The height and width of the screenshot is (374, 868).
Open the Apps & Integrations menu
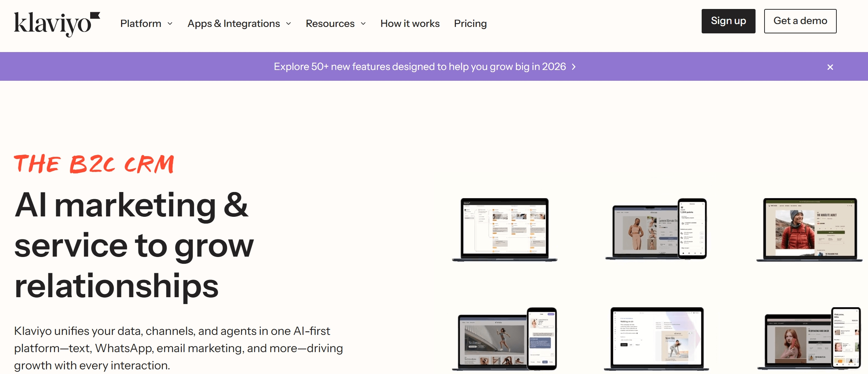pyautogui.click(x=234, y=24)
